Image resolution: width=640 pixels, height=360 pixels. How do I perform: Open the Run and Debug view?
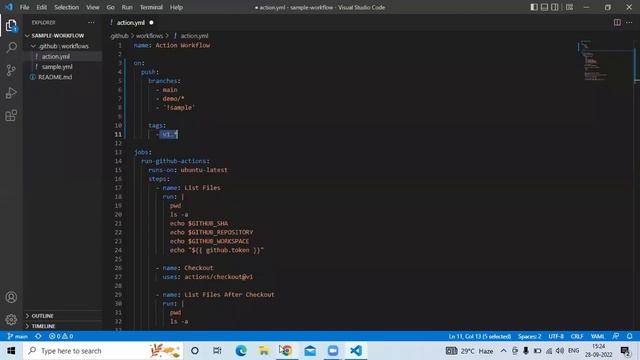click(11, 93)
